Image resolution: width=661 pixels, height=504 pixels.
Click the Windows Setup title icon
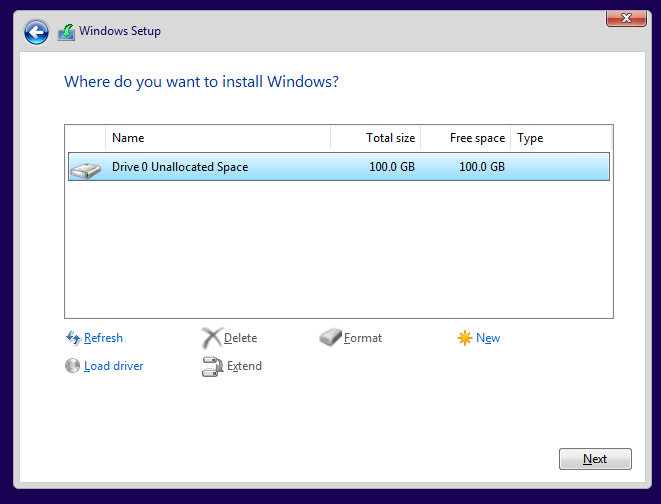pos(66,32)
